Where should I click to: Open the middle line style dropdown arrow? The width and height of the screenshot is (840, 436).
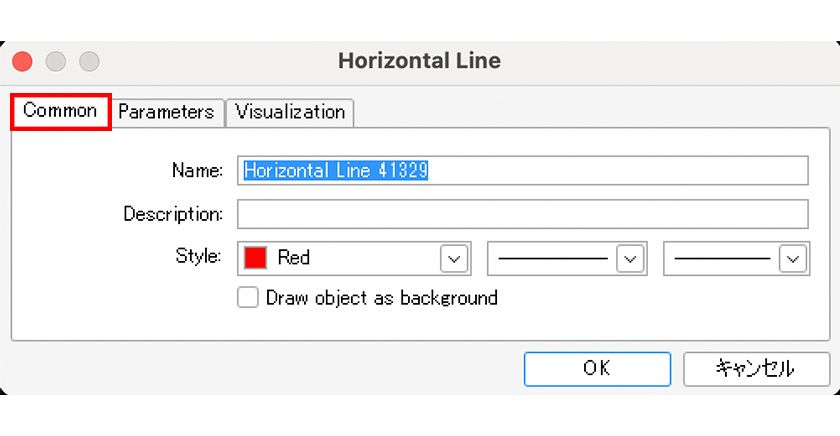pyautogui.click(x=630, y=258)
